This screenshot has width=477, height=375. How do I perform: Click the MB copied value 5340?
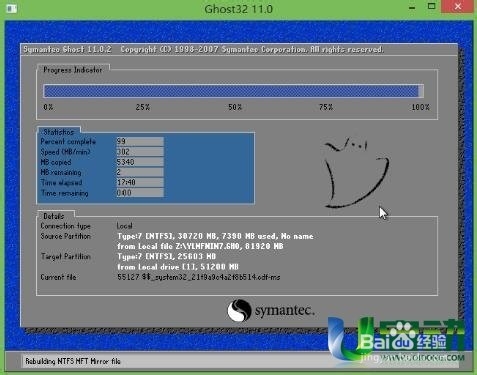[x=140, y=162]
